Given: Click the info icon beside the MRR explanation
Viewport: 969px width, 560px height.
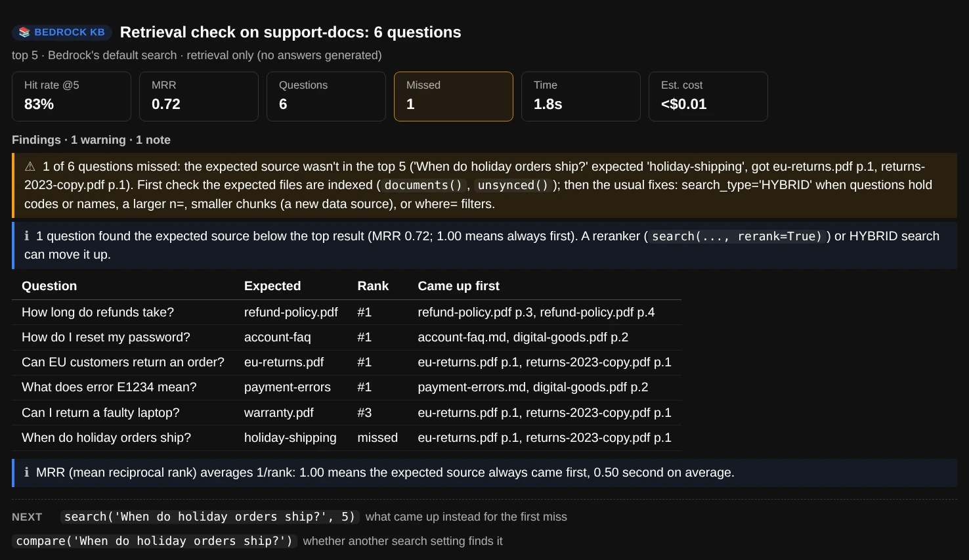Looking at the screenshot, I should coord(27,473).
